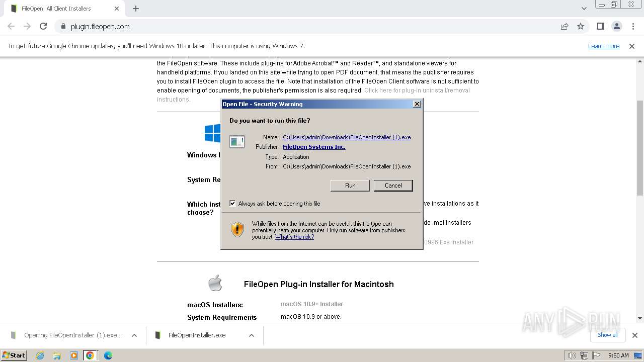This screenshot has height=362, width=644.
Task: Open the FileOpenInstaller.exe download item
Action: click(x=197, y=335)
